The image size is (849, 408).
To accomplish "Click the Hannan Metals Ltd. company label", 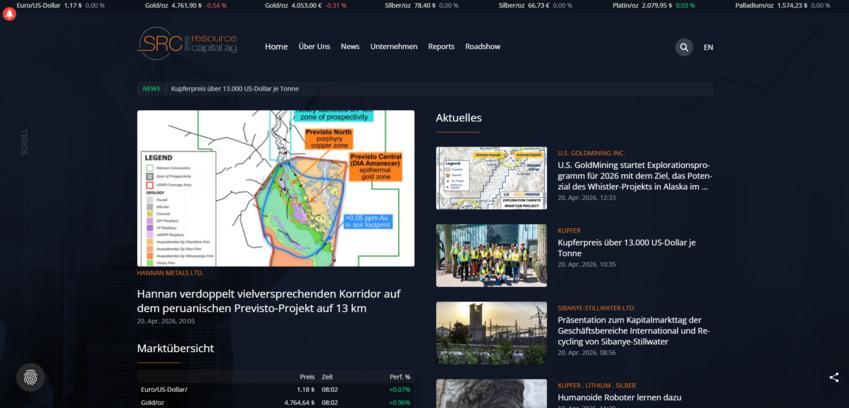I will click(x=170, y=272).
